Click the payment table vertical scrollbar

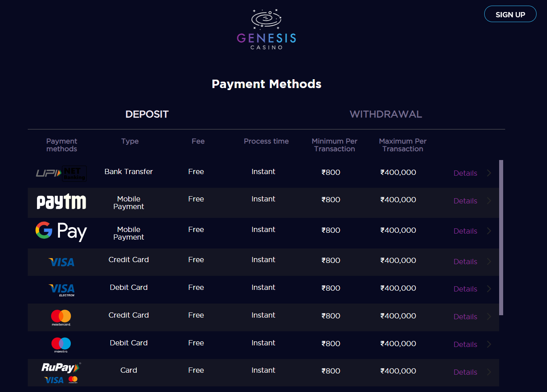[x=501, y=237]
